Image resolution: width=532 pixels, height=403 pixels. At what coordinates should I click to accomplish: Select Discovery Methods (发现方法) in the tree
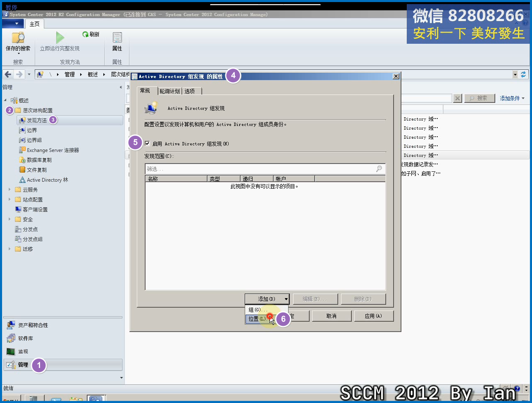pyautogui.click(x=37, y=120)
